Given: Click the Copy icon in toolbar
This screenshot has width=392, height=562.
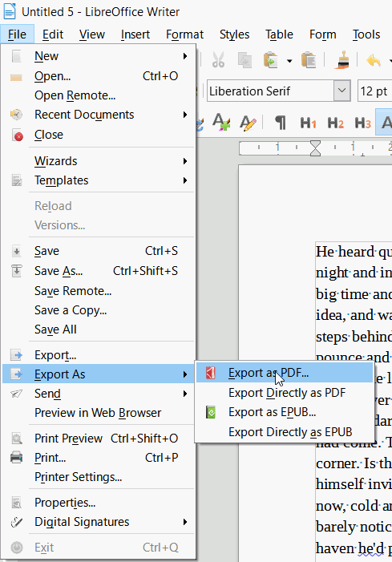Looking at the screenshot, I should click(x=245, y=60).
